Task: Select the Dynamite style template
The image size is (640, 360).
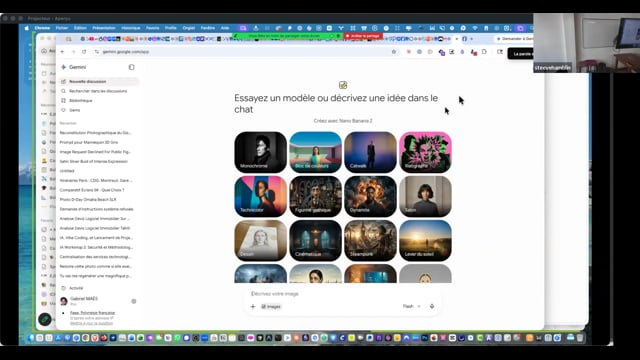Action: pos(370,196)
